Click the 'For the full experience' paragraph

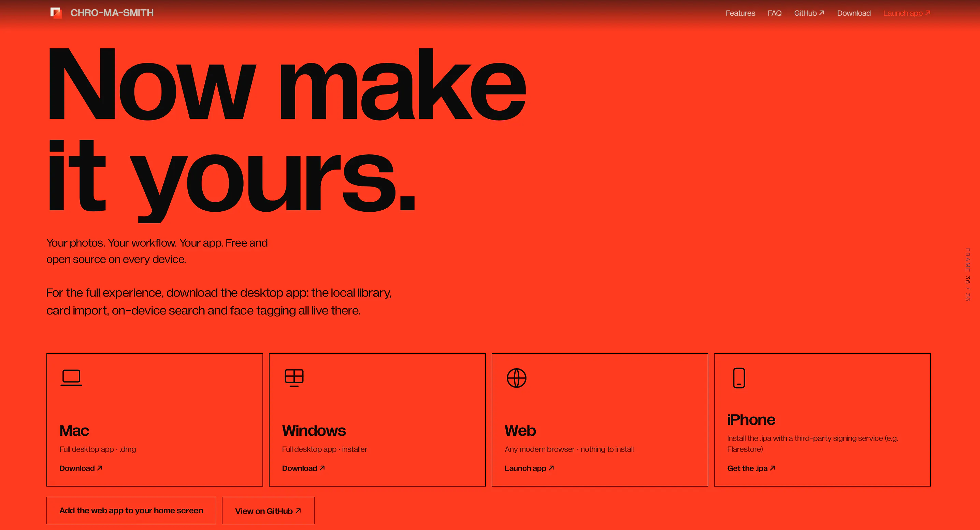[219, 302]
